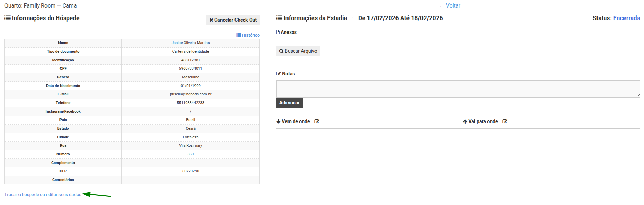
Task: Click the pencil icon beside Notas heading
Action: click(278, 74)
